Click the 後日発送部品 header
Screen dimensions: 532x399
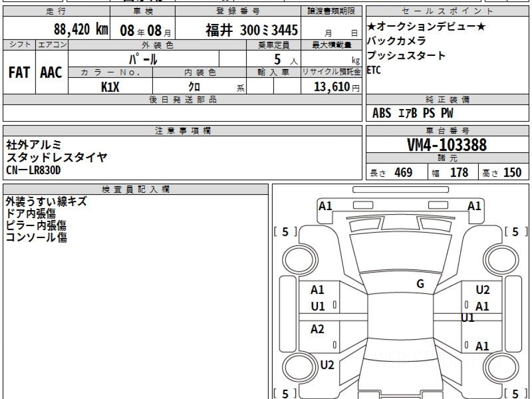click(183, 100)
